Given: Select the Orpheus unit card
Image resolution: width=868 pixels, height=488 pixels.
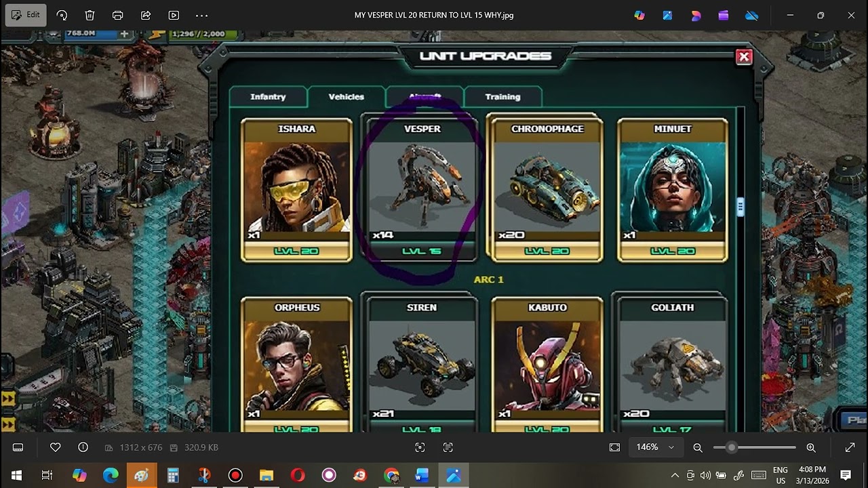Looking at the screenshot, I should 297,365.
